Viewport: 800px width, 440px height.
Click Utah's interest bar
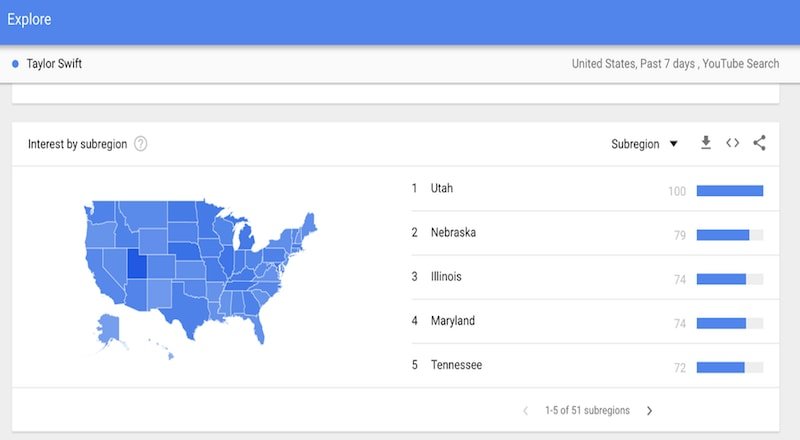(729, 191)
